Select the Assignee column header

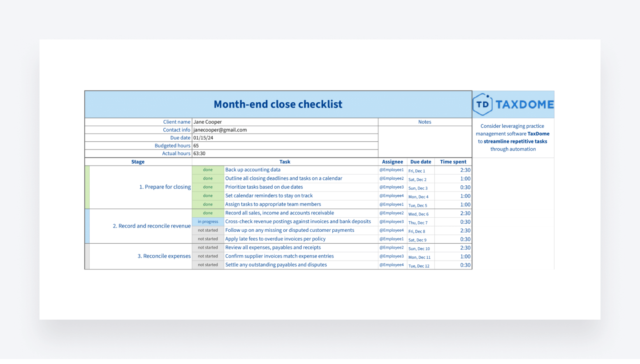392,162
